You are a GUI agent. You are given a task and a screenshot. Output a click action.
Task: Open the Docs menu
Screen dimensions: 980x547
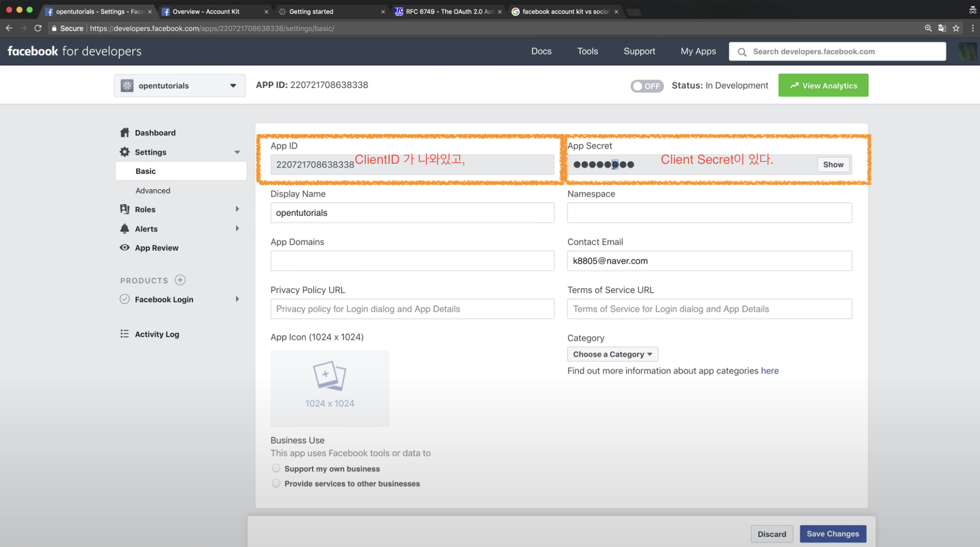click(541, 51)
